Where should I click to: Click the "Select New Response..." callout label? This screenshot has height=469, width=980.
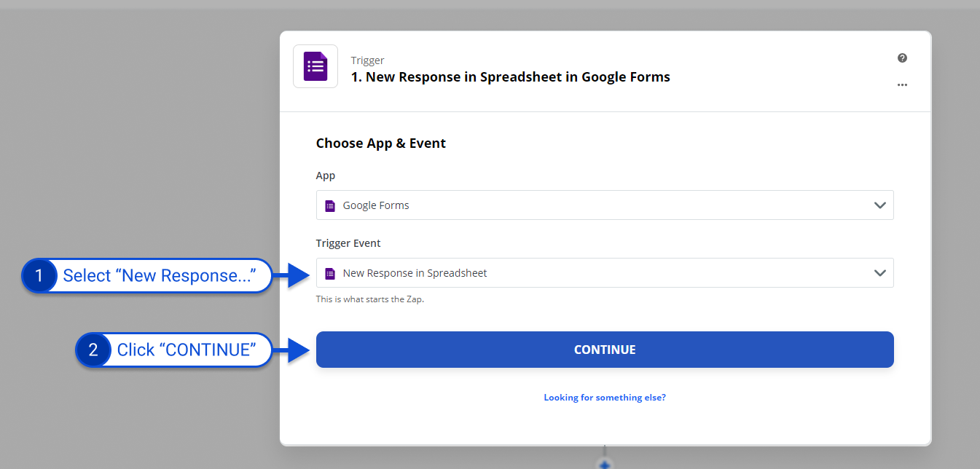click(x=159, y=276)
